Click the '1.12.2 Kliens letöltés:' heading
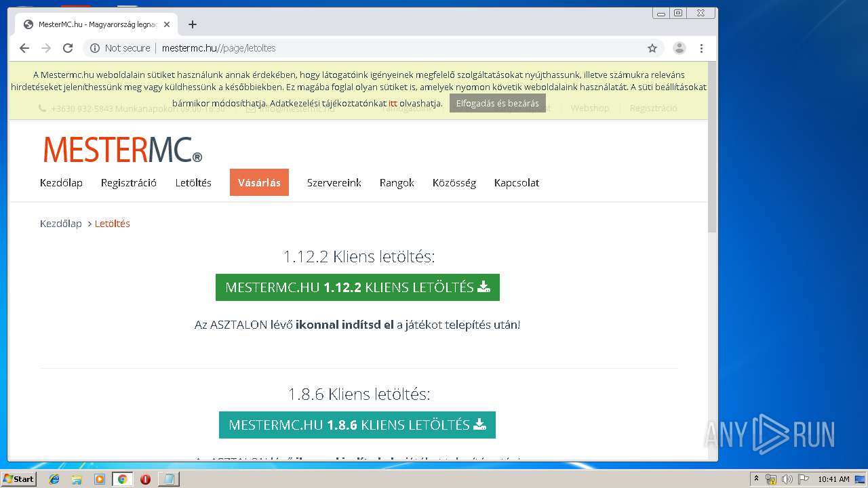 tap(359, 256)
